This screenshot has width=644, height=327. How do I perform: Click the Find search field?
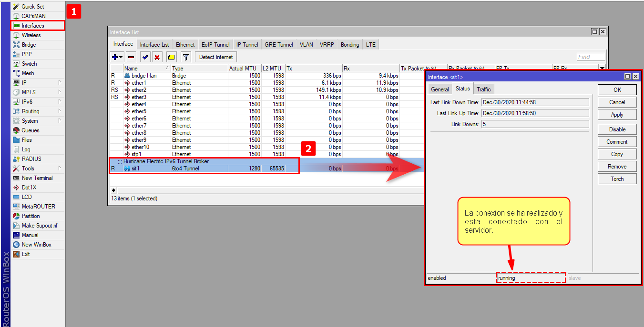click(591, 57)
